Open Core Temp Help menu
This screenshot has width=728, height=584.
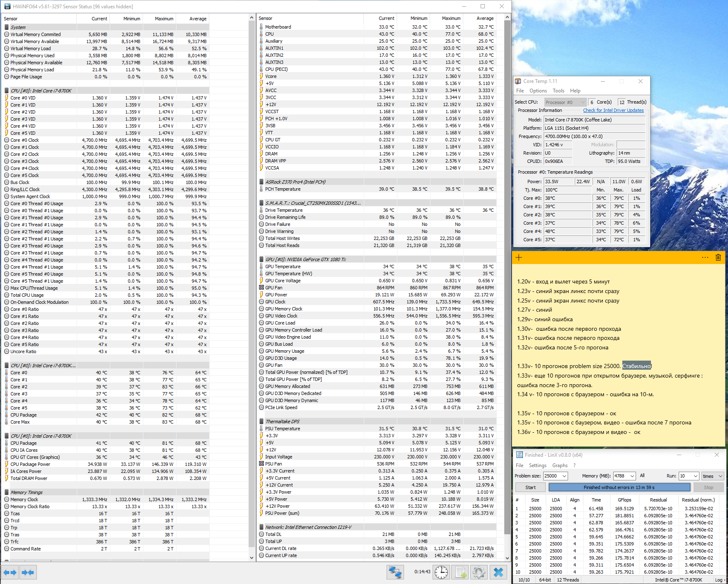(x=575, y=91)
